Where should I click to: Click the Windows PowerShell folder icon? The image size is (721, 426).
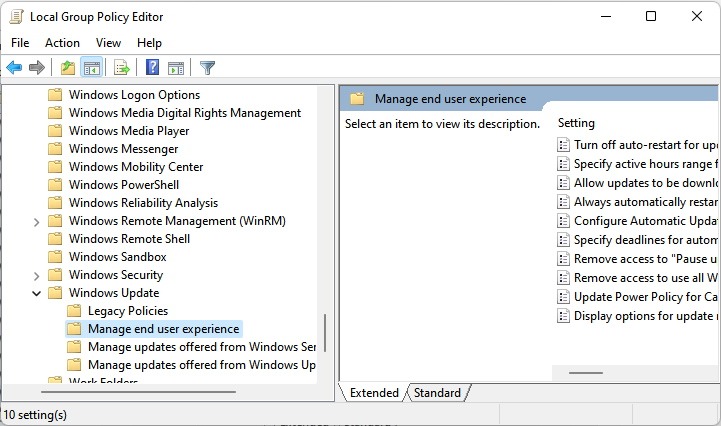tap(55, 184)
